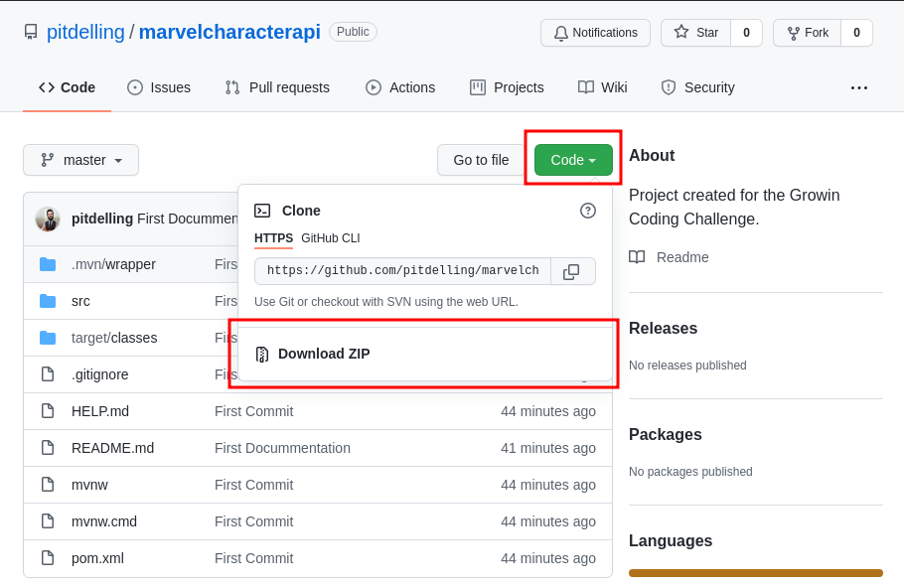Viewport: 904px width, 588px height.
Task: Click the file icon beside pom.xml
Action: pyautogui.click(x=48, y=558)
